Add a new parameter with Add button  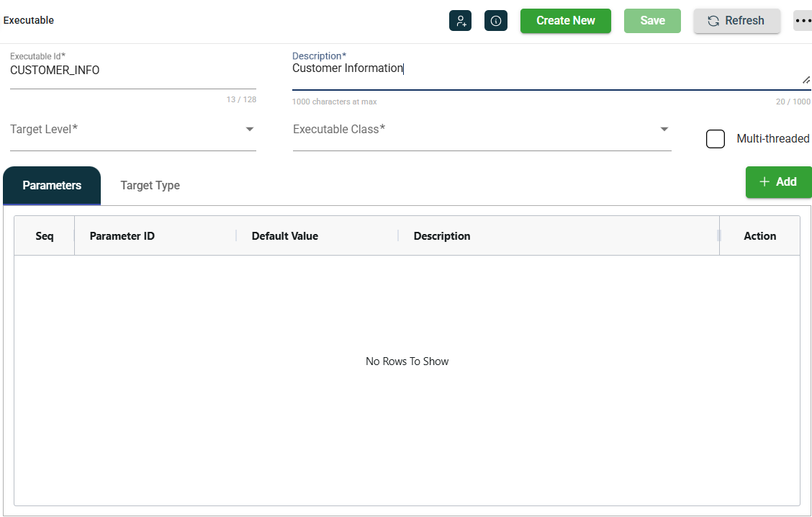point(778,182)
